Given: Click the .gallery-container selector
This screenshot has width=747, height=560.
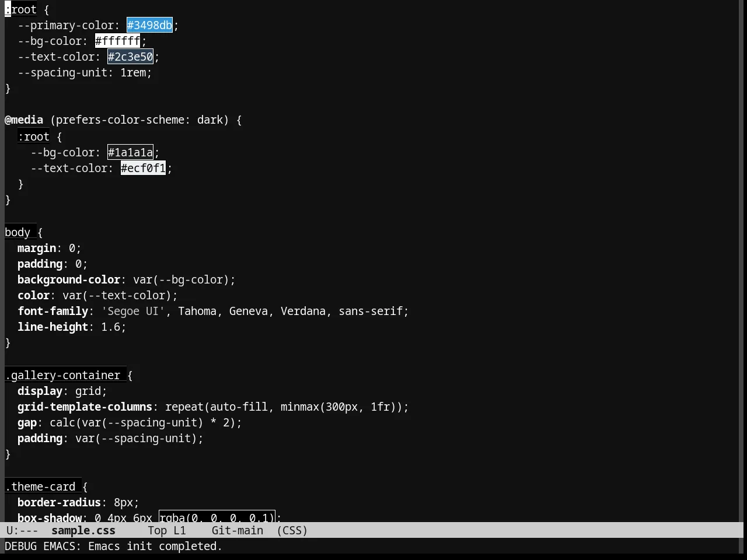Looking at the screenshot, I should pos(62,375).
